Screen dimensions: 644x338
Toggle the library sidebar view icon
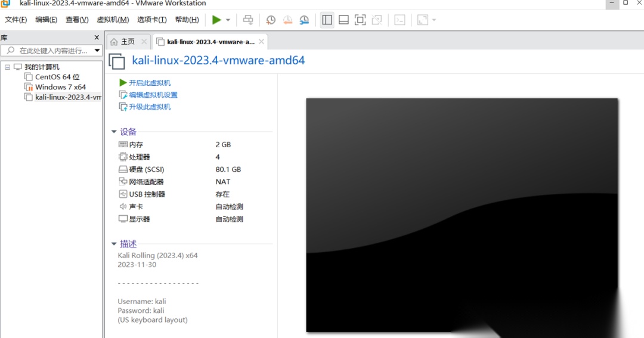tap(327, 20)
